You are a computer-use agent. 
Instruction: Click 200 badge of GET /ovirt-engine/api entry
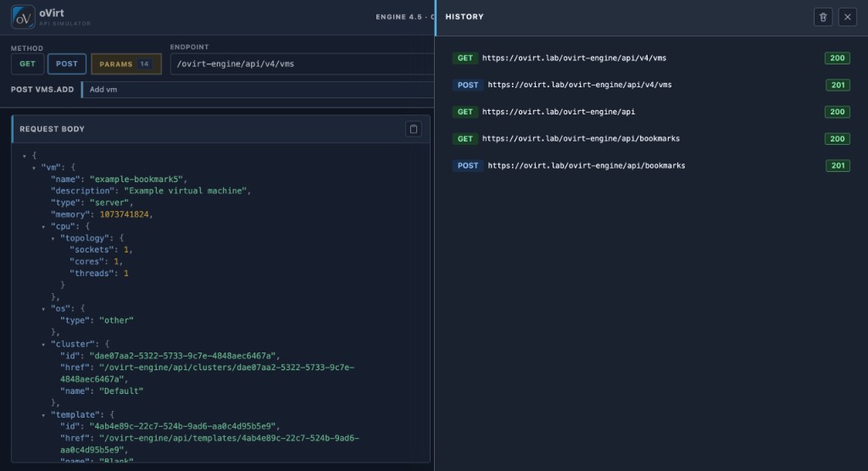(837, 112)
